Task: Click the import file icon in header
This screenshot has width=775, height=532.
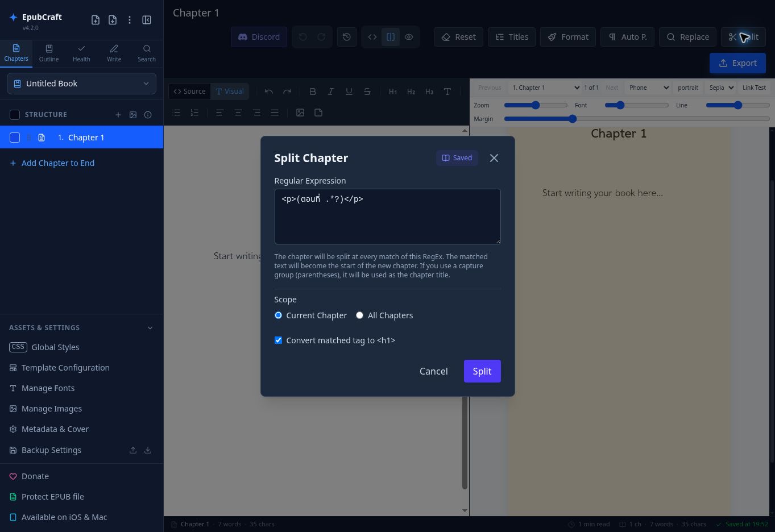Action: pyautogui.click(x=113, y=20)
